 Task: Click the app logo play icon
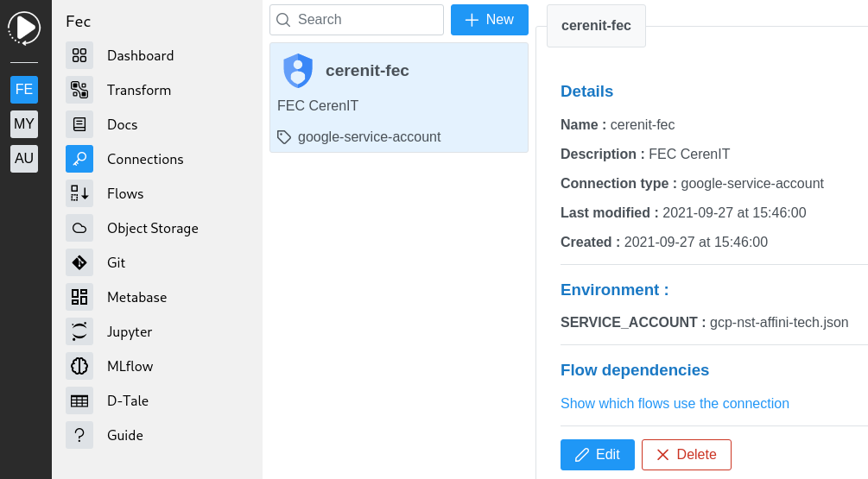coord(24,28)
